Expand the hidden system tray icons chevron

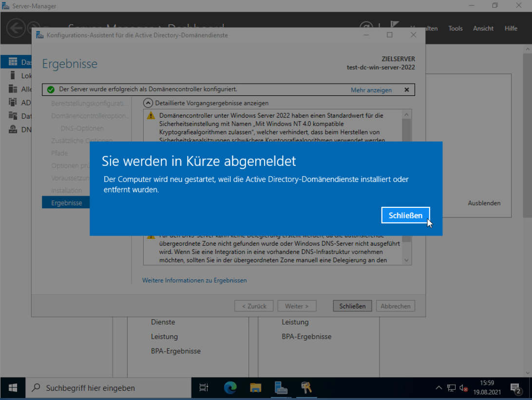pyautogui.click(x=438, y=388)
